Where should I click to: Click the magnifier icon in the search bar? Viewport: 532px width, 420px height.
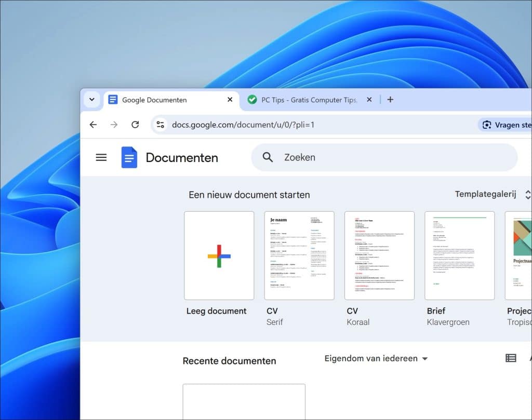coord(267,157)
